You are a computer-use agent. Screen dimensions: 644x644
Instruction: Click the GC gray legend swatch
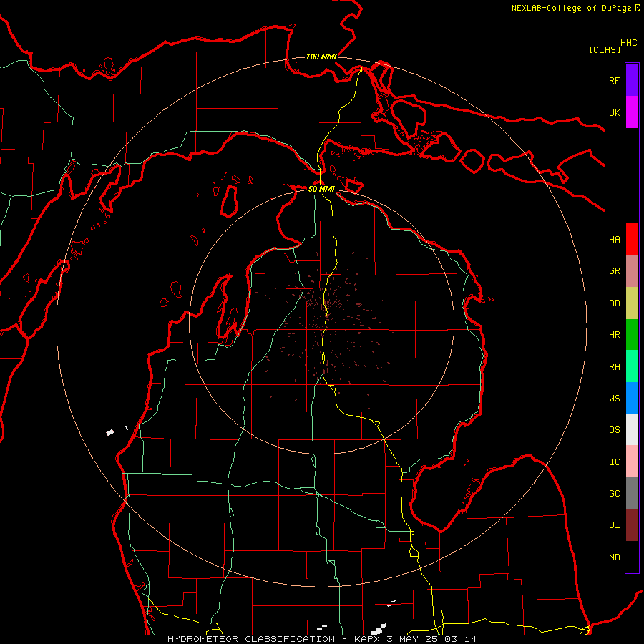[632, 493]
